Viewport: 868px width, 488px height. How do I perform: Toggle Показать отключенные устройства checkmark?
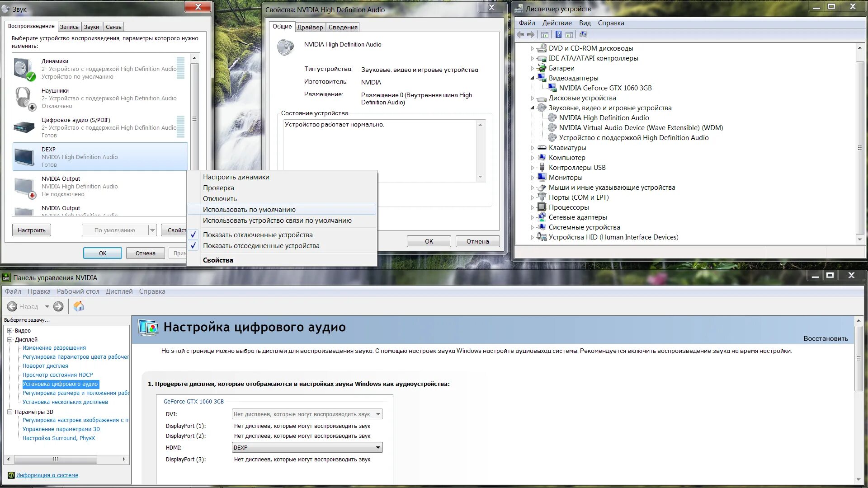(193, 235)
